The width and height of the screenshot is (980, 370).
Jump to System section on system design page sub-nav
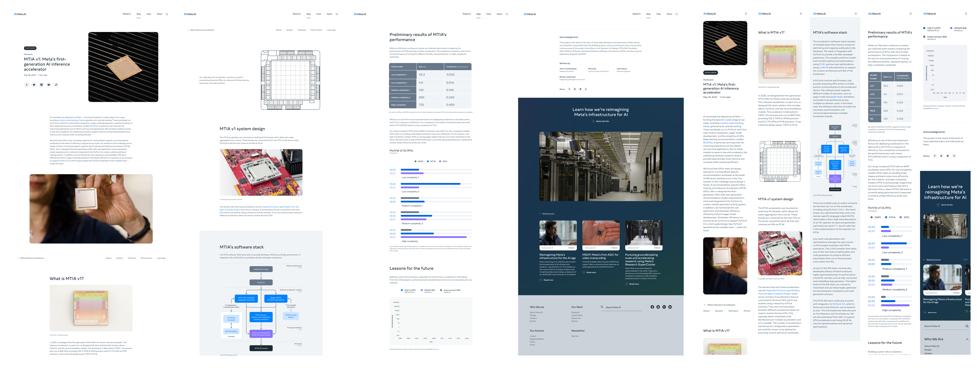[x=289, y=30]
